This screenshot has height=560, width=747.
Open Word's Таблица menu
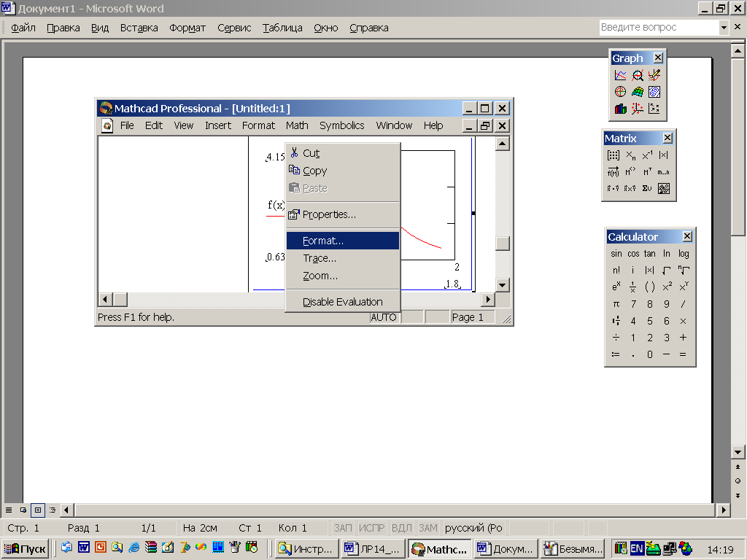click(x=282, y=28)
